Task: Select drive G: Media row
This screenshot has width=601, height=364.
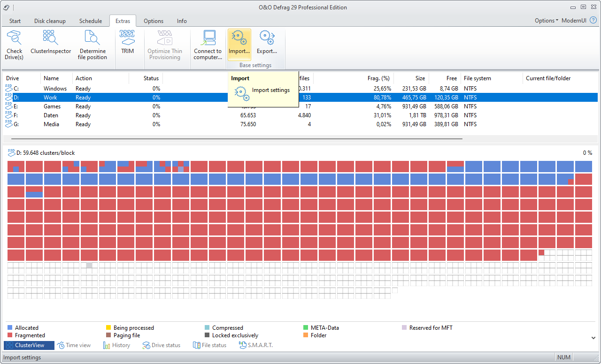Action: (x=300, y=124)
